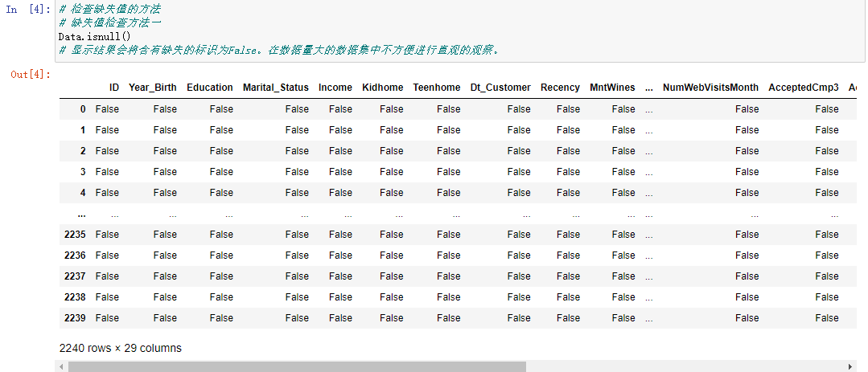Click the Out[4] output prompt

click(31, 74)
